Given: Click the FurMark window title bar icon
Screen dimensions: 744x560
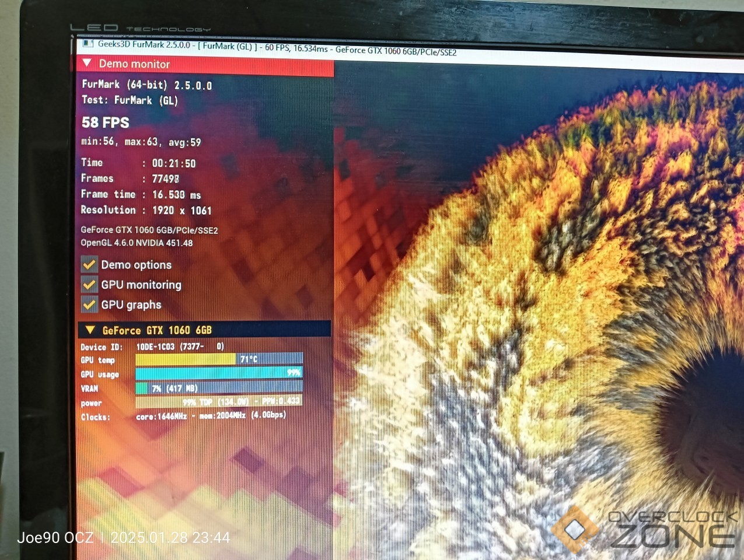Looking at the screenshot, I should (x=88, y=43).
